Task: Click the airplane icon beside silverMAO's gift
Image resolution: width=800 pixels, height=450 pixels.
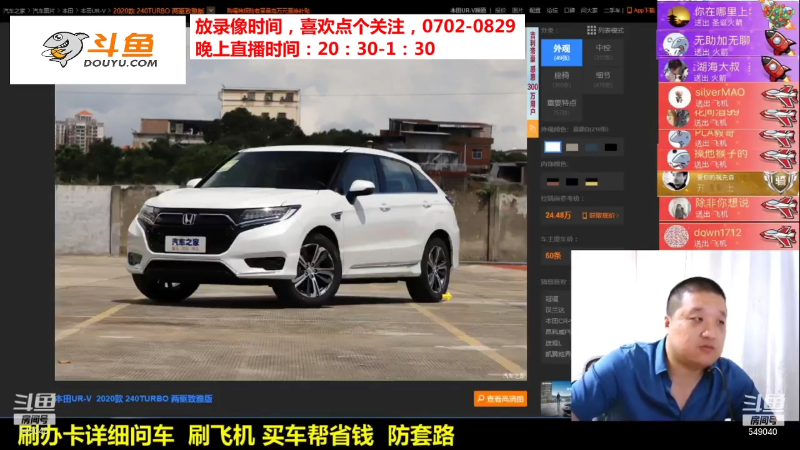Action: [x=779, y=95]
